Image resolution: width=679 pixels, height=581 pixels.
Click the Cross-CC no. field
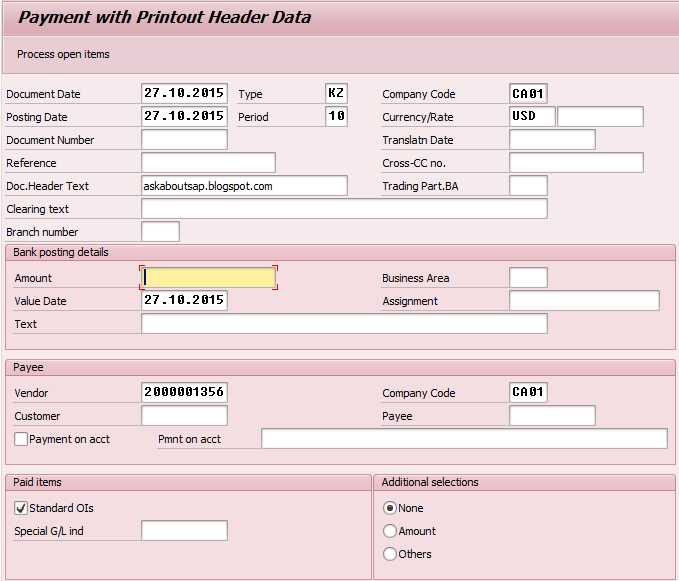576,162
